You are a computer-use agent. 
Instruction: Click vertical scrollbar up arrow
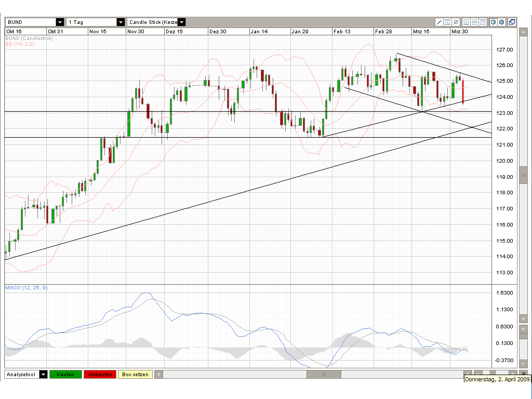click(523, 33)
